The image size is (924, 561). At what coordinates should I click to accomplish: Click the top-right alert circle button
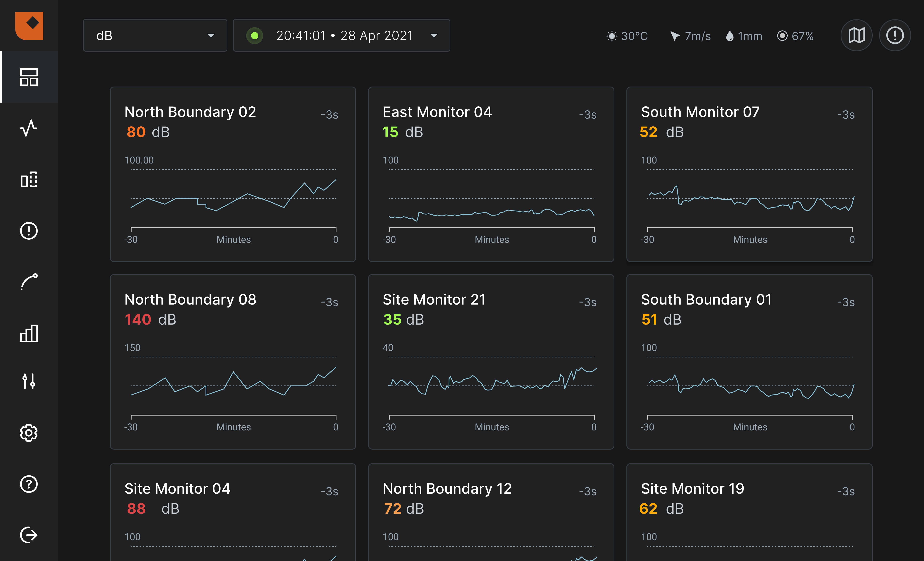click(895, 36)
